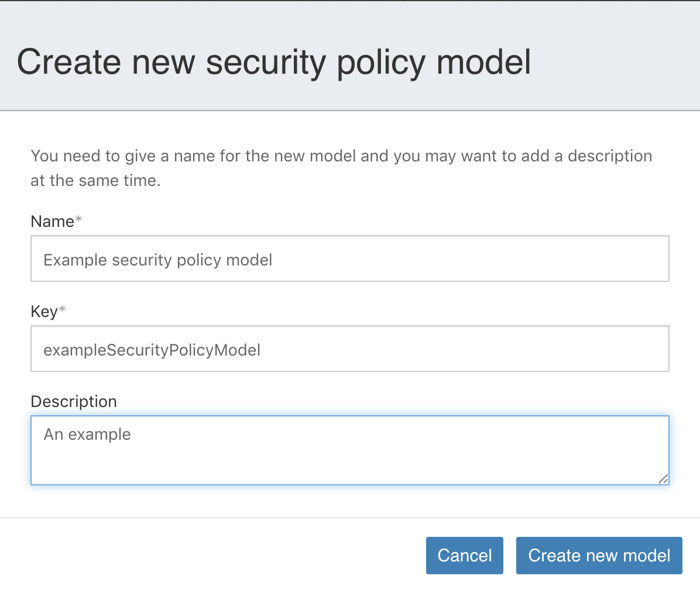Click the Description label
Screen dimensions: 700x593
[73, 402]
